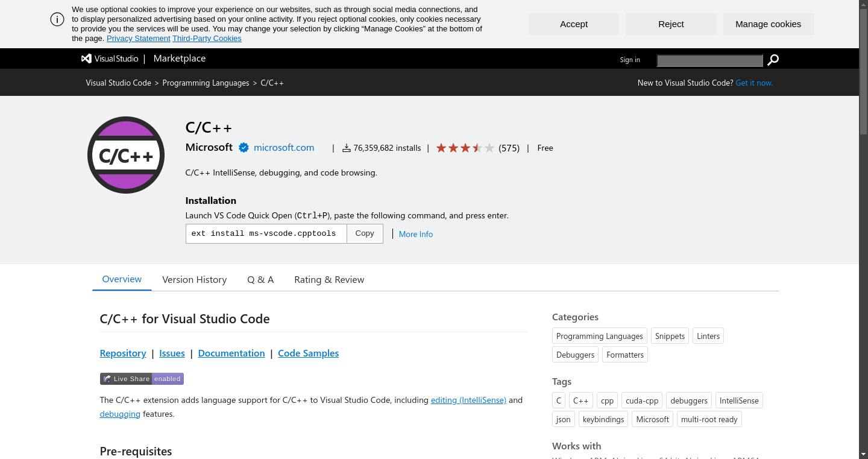Click the cuda-cpp tag
The width and height of the screenshot is (868, 459).
click(x=642, y=400)
